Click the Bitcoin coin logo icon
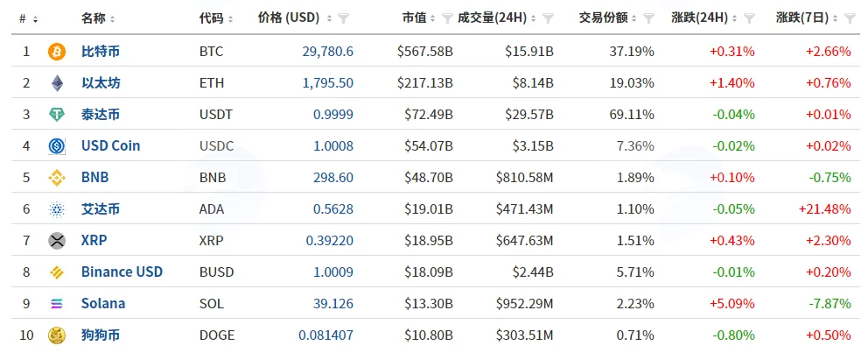 [x=57, y=52]
